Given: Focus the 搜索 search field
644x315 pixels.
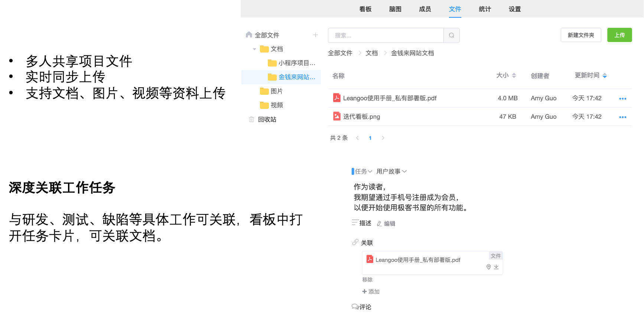Looking at the screenshot, I should coord(386,35).
